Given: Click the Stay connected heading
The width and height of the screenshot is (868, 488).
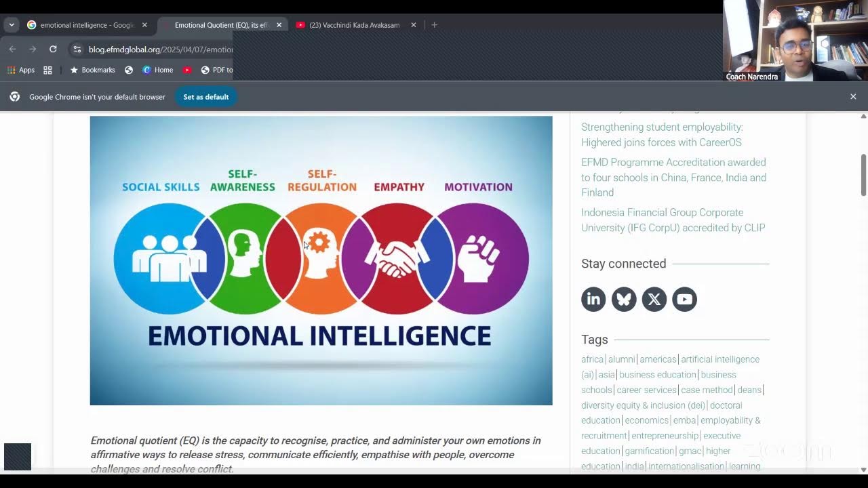Looking at the screenshot, I should coord(623,264).
